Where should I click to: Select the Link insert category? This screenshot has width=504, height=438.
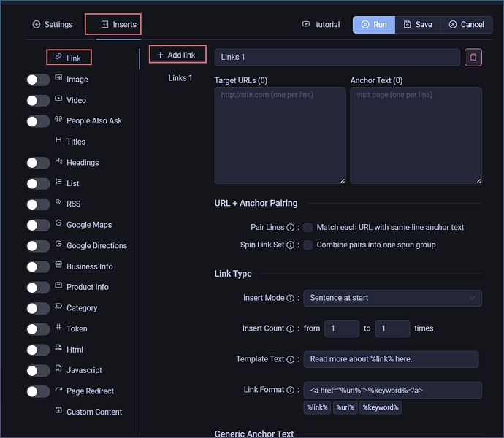(x=69, y=58)
